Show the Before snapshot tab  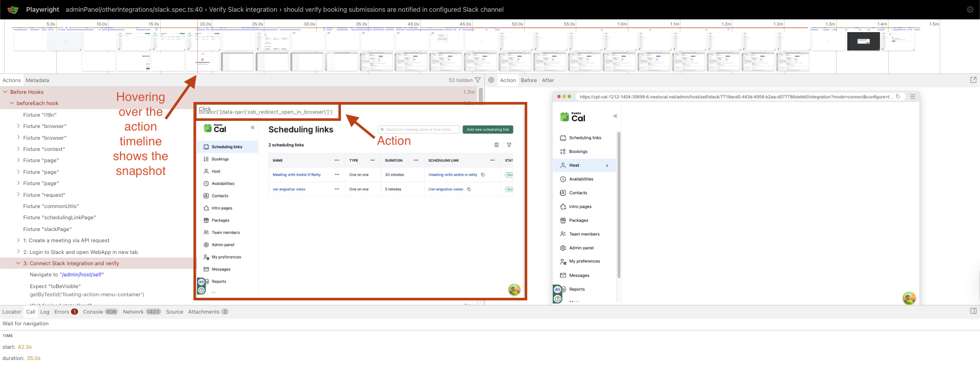(x=528, y=80)
